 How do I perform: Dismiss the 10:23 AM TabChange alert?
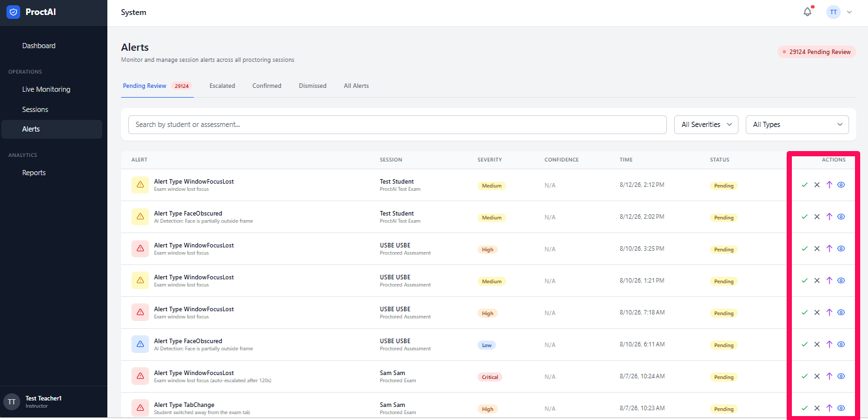coord(817,408)
